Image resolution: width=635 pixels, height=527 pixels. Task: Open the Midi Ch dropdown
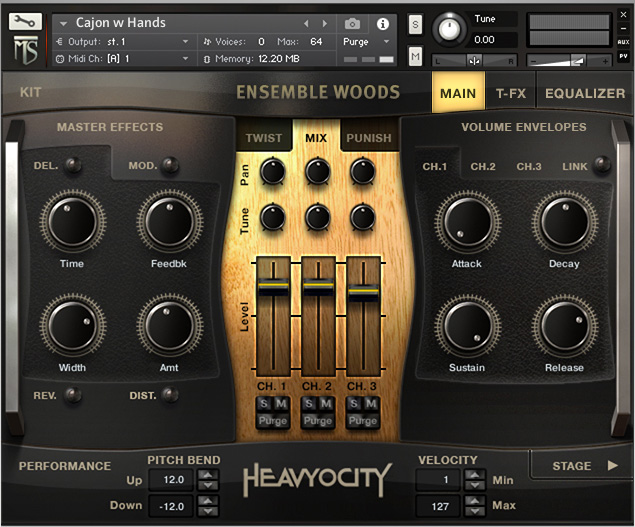(185, 59)
